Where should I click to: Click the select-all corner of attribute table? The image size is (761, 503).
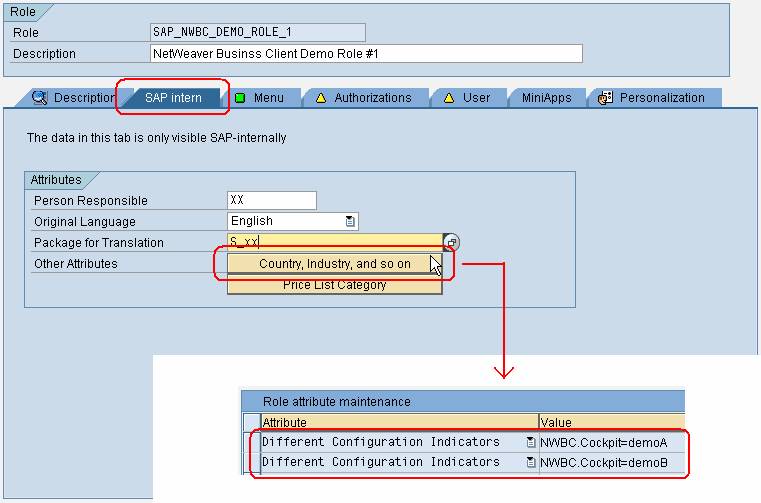251,422
